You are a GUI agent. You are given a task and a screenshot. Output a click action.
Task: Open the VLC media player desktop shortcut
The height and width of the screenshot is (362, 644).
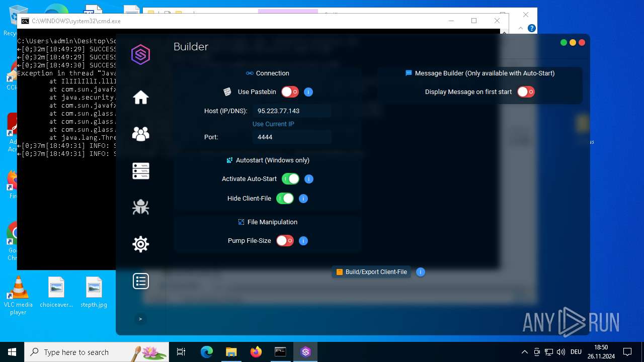point(18,296)
